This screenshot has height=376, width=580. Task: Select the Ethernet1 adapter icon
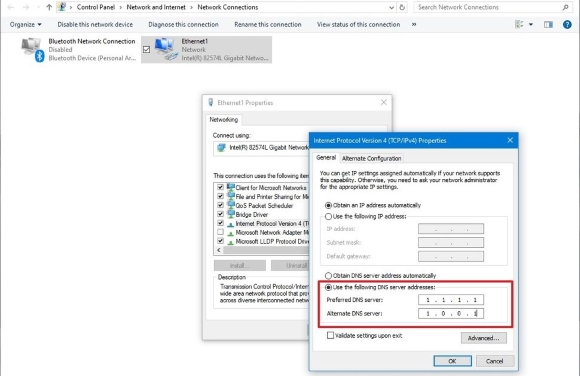click(166, 49)
